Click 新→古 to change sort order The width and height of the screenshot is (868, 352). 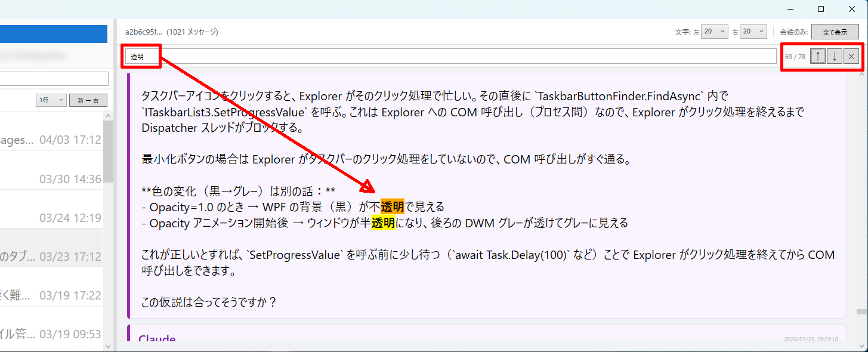[88, 100]
